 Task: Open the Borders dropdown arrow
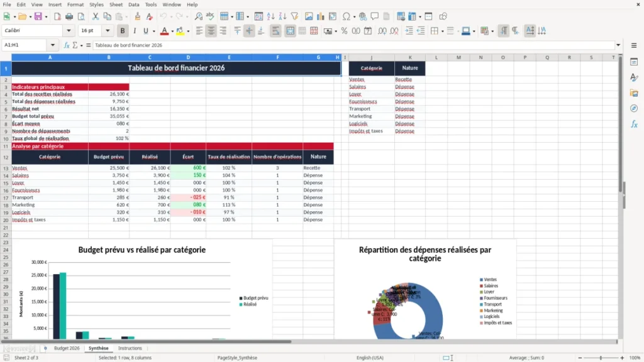pyautogui.click(x=442, y=31)
